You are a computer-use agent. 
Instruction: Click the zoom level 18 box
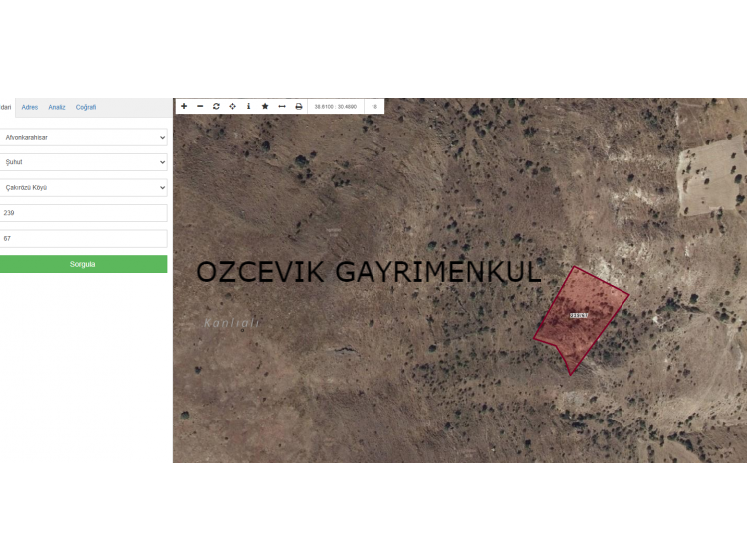coord(373,106)
